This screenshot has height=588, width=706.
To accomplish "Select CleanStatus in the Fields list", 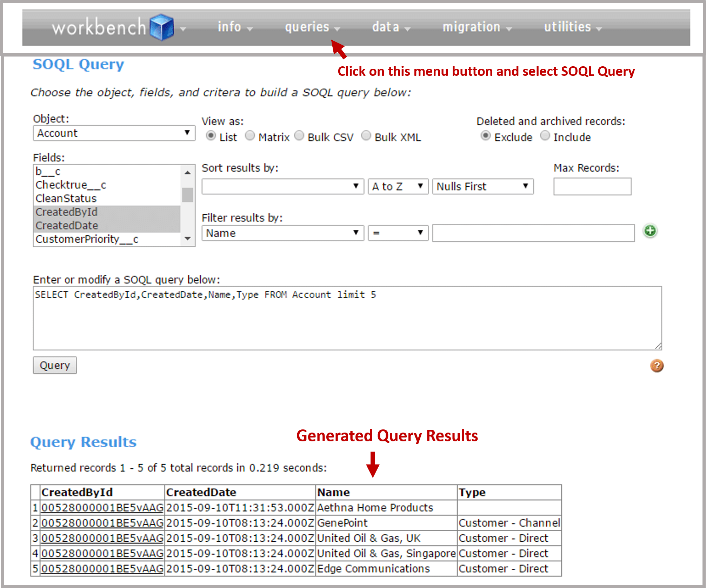I will coord(107,199).
